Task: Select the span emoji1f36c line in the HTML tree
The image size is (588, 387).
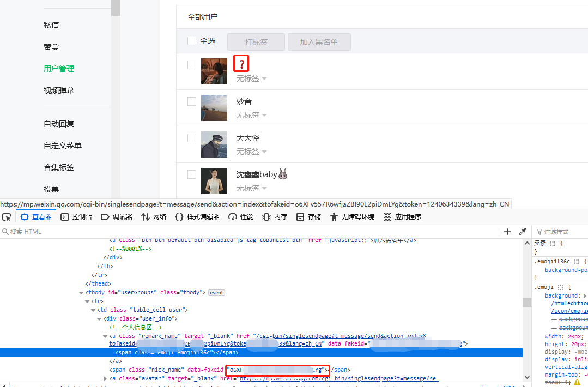Action: (261, 353)
